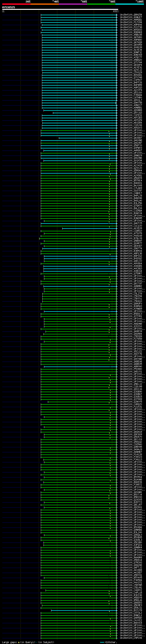
Task: Open the UniRef100_C3ZMQ4 hit label
Action: pos(131,211)
